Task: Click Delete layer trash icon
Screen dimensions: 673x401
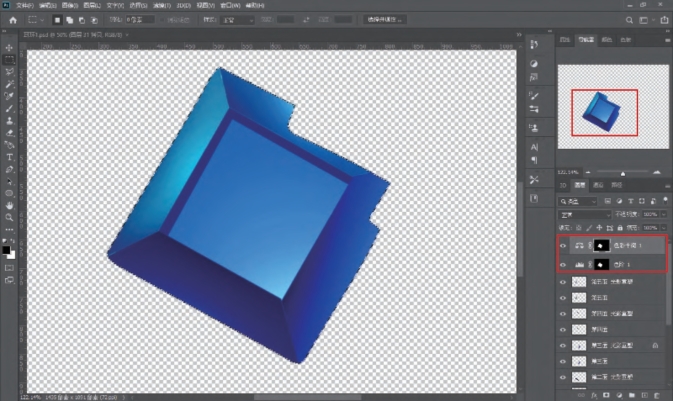Action: pyautogui.click(x=657, y=395)
